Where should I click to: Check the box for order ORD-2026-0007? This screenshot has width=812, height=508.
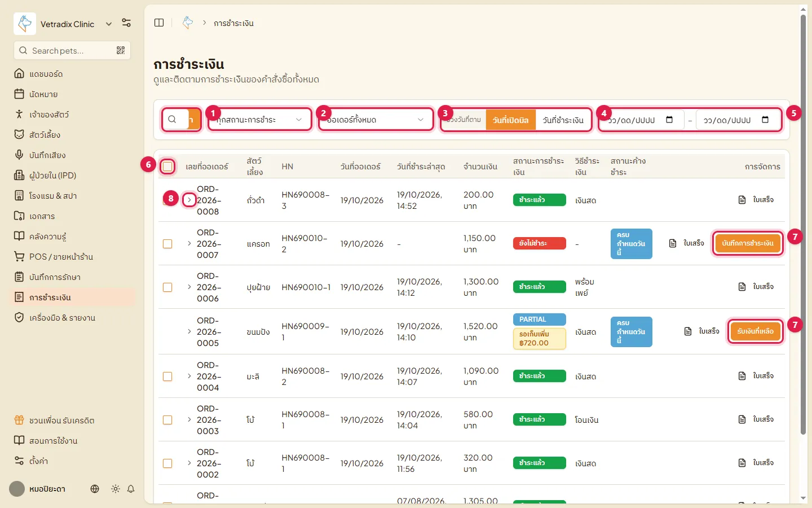(x=167, y=244)
